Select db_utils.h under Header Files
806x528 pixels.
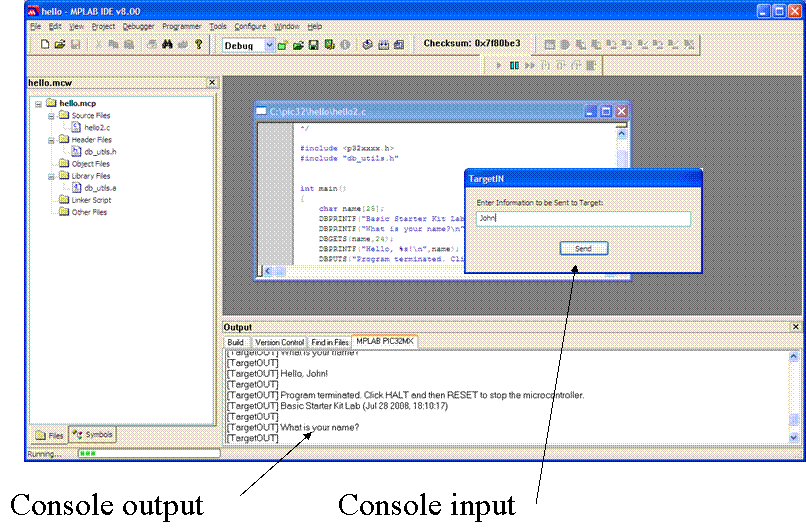(100, 152)
